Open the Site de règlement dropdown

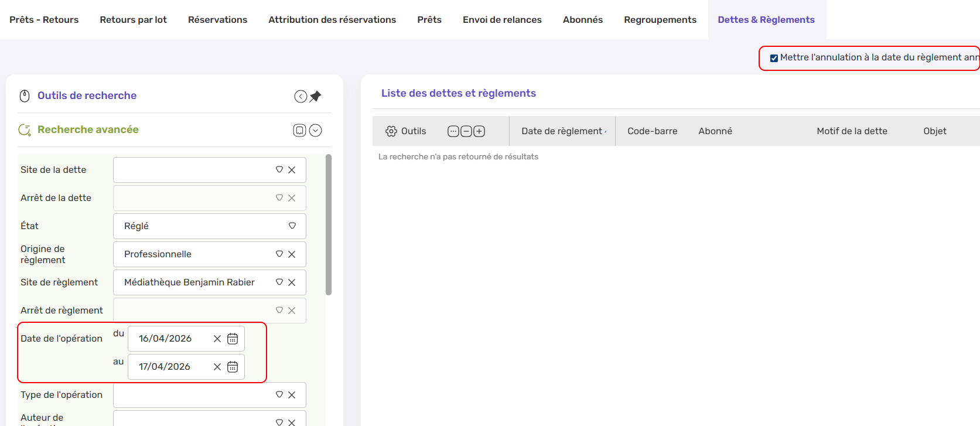pos(279,282)
